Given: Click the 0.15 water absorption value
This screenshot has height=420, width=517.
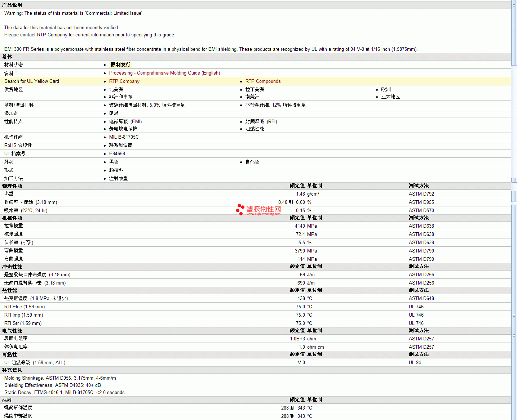Looking at the screenshot, I should [x=300, y=210].
